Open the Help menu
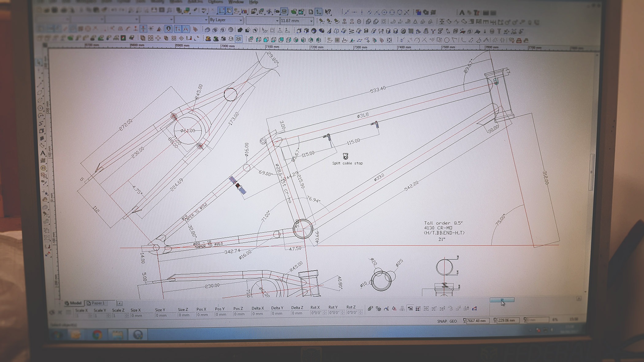The height and width of the screenshot is (362, 644). coord(253,2)
